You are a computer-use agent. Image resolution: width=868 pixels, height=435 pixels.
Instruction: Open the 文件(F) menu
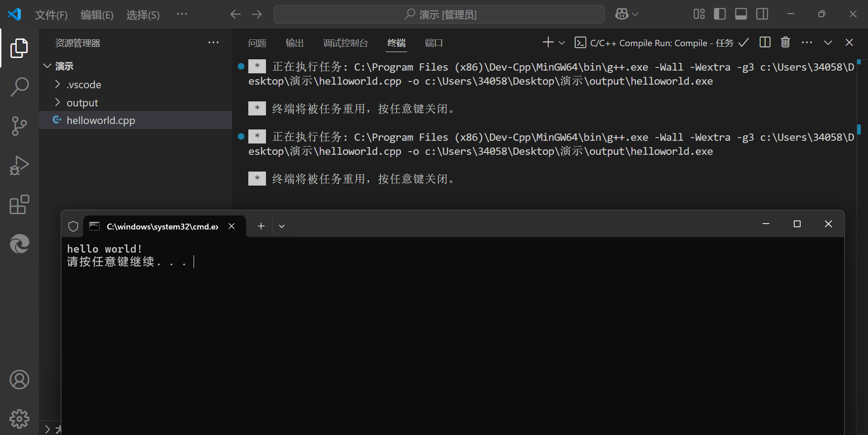(x=51, y=14)
